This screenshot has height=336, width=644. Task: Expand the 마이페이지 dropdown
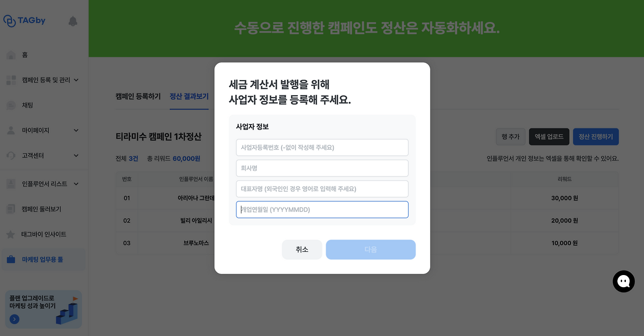(x=75, y=130)
